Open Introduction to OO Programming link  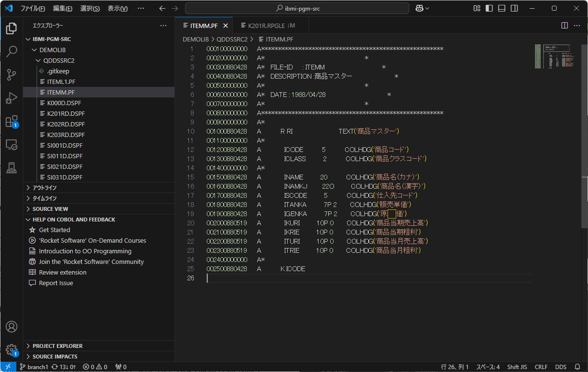tap(85, 251)
